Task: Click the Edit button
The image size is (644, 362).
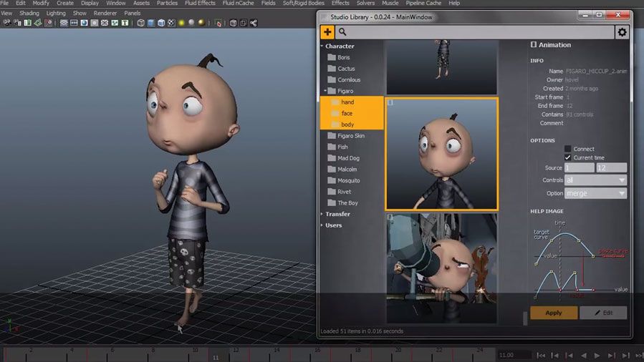Action: [x=602, y=313]
